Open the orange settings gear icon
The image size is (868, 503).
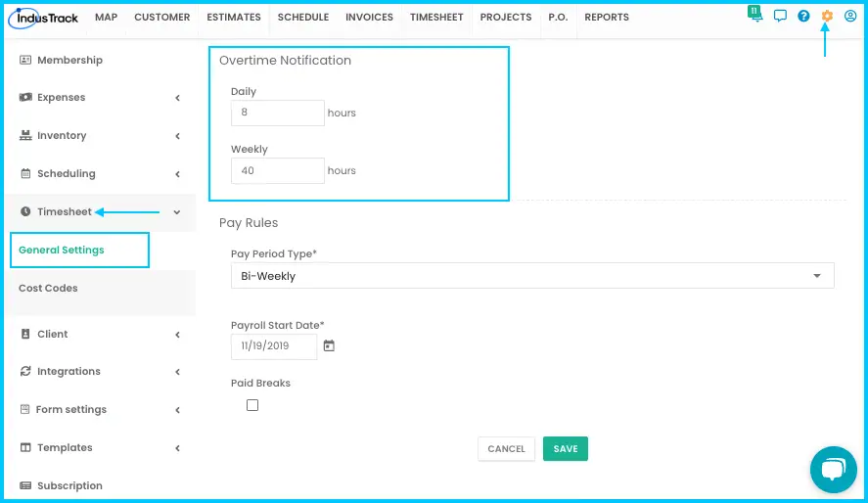pos(827,16)
